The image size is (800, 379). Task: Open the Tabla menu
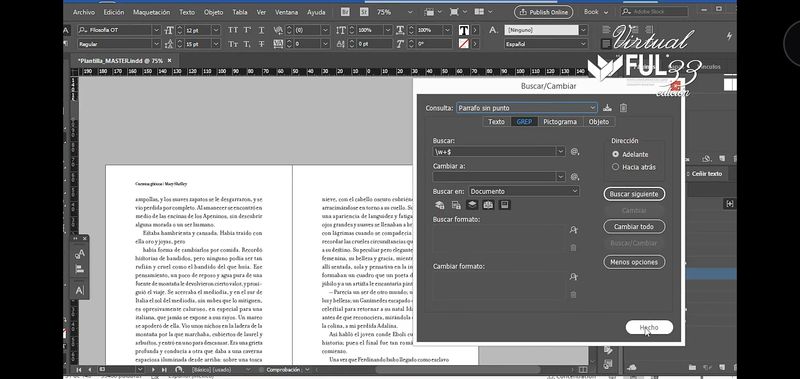[240, 12]
